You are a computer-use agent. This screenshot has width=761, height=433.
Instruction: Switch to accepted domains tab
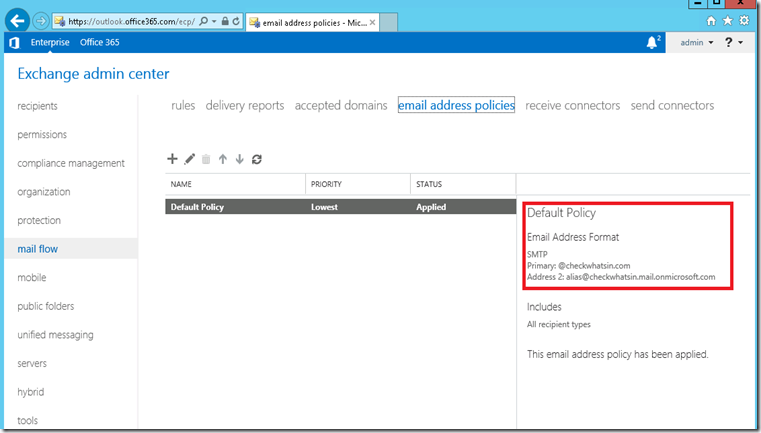click(x=341, y=105)
